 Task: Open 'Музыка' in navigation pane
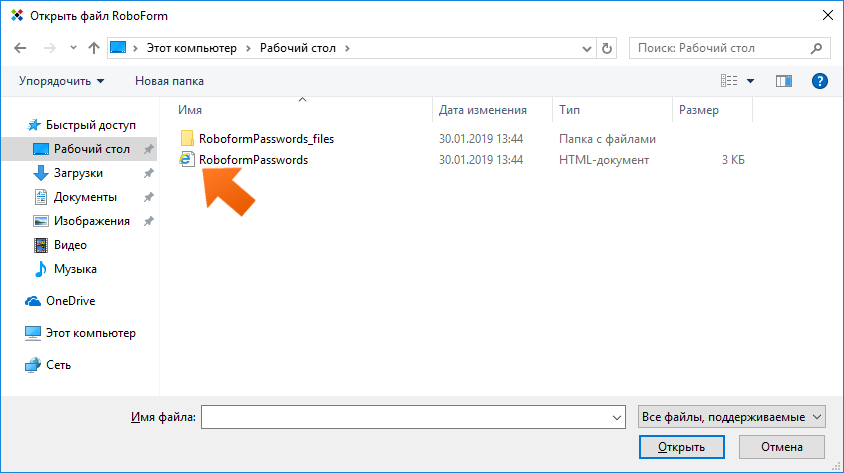click(75, 269)
